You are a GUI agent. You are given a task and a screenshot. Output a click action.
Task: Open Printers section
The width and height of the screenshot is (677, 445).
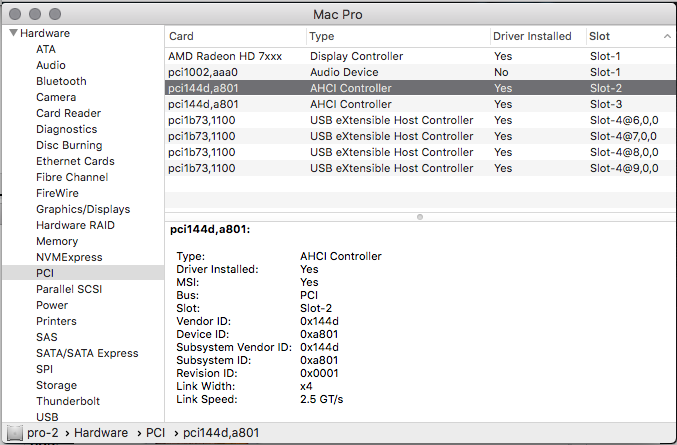(x=56, y=321)
